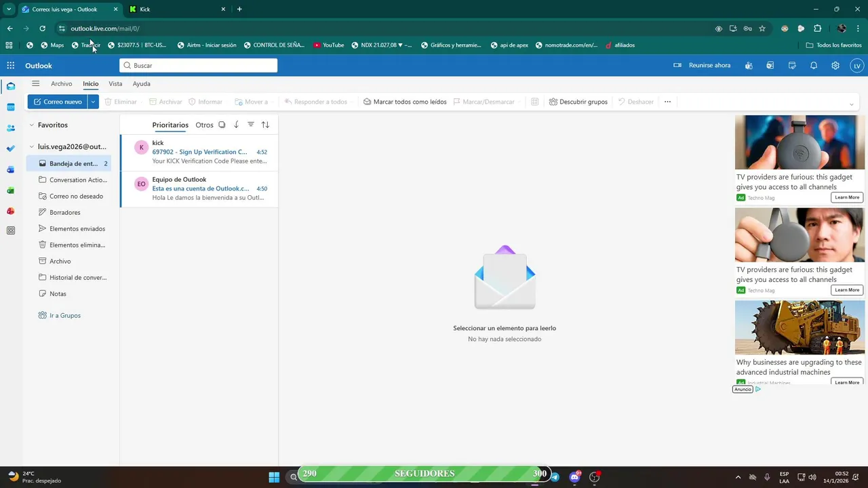Viewport: 868px width, 488px height.
Task: Open notifications bell in Outlook header
Action: pos(814,66)
